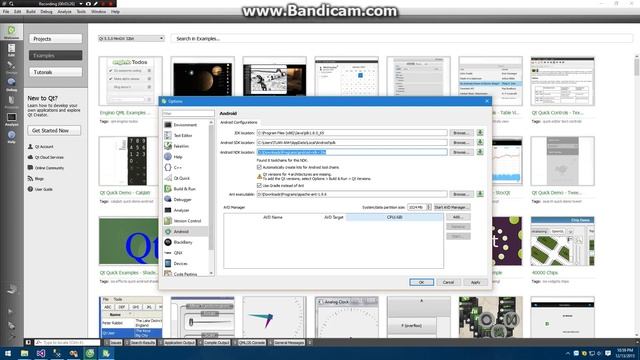Switch to Welcome mode in the left sidebar
The width and height of the screenshot is (640, 360).
(11, 32)
